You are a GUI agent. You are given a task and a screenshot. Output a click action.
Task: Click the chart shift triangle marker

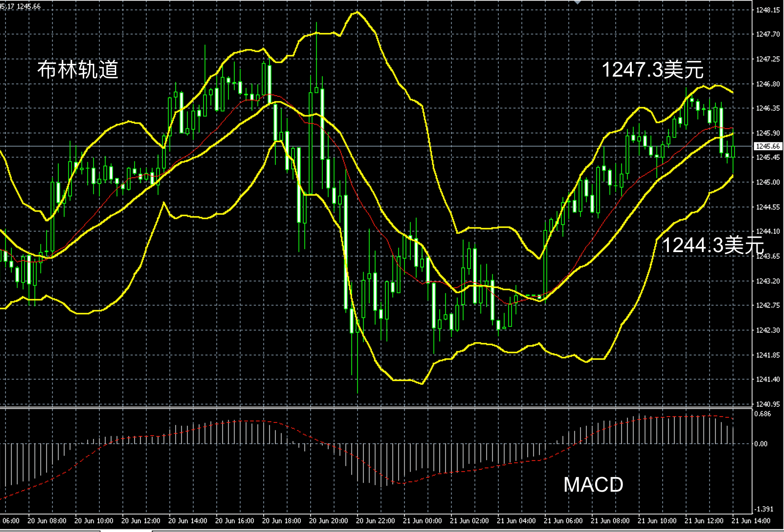[578, 2]
